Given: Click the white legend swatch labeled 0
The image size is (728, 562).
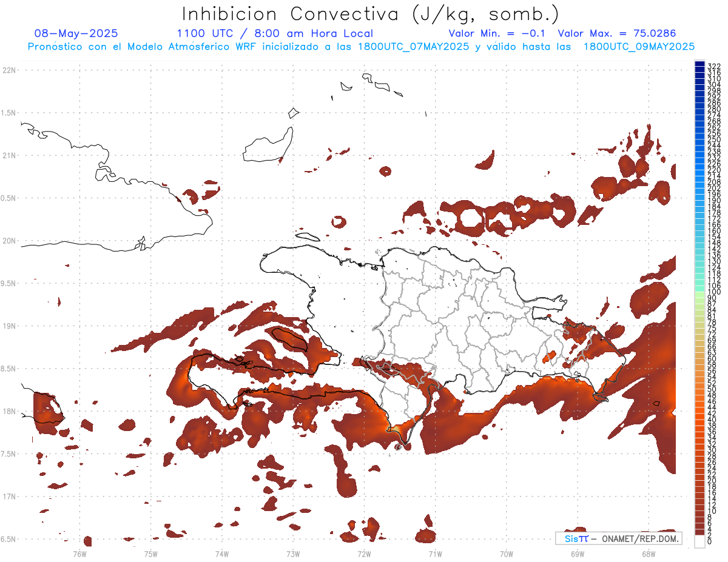Looking at the screenshot, I should [x=699, y=541].
